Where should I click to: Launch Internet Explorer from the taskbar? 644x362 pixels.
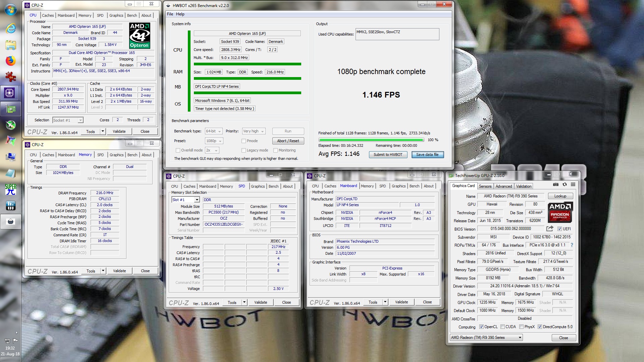[11, 28]
